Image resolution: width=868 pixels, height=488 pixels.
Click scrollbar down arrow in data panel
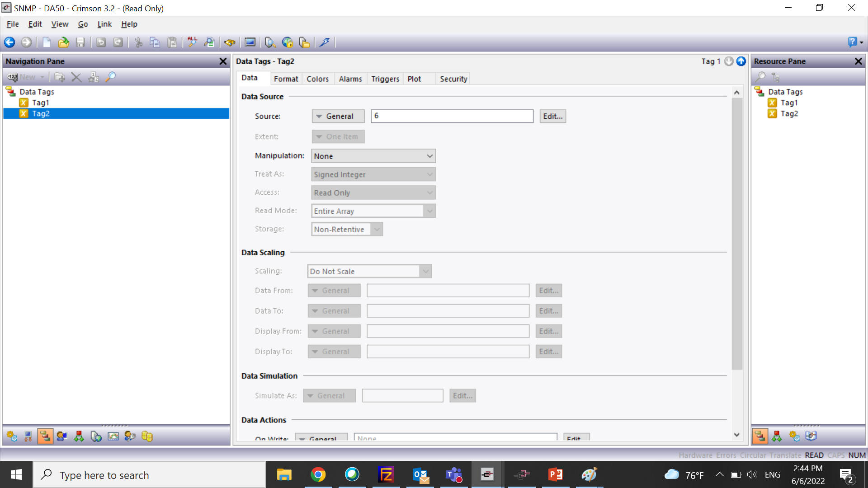pos(737,435)
